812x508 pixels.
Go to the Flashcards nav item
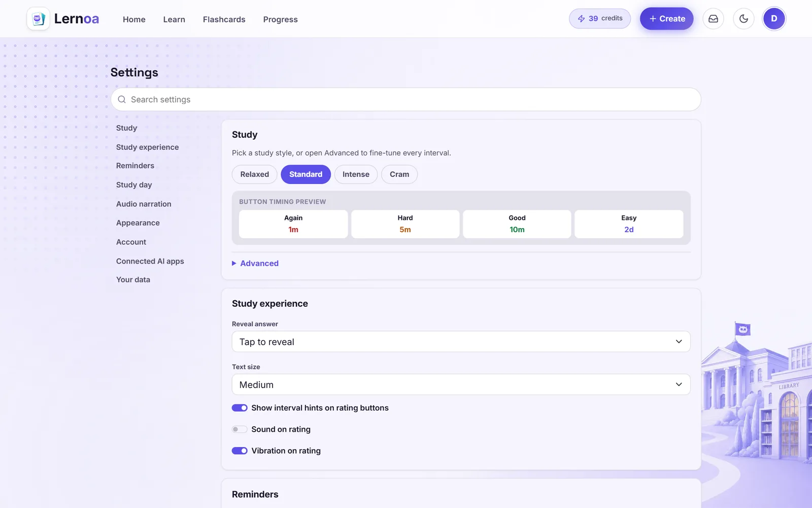click(224, 19)
